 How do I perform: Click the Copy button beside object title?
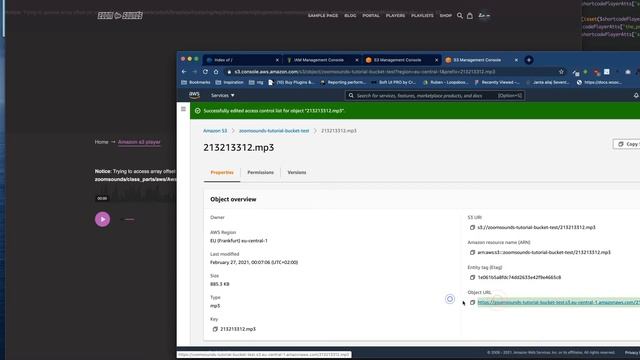[627, 144]
